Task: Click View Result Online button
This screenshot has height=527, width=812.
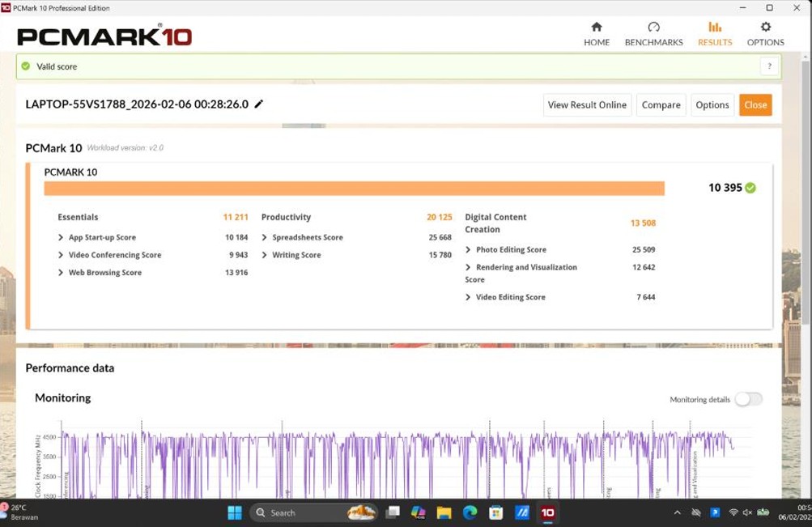Action: (587, 105)
